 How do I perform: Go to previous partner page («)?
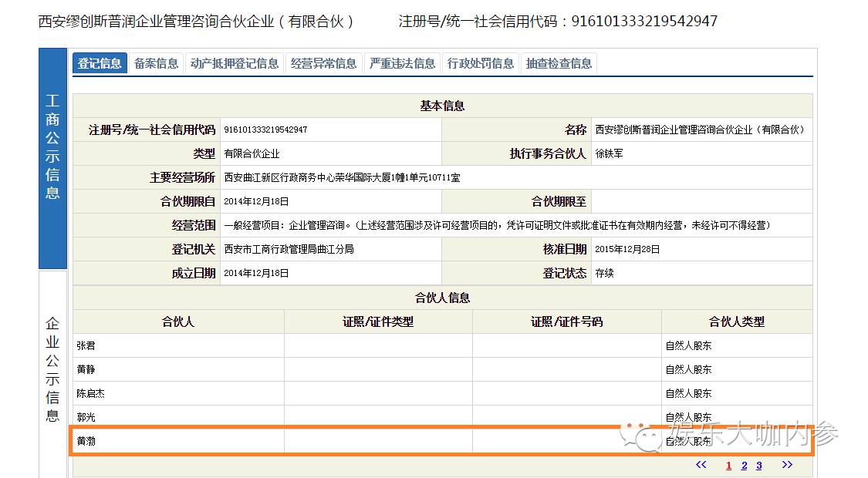[x=701, y=465]
